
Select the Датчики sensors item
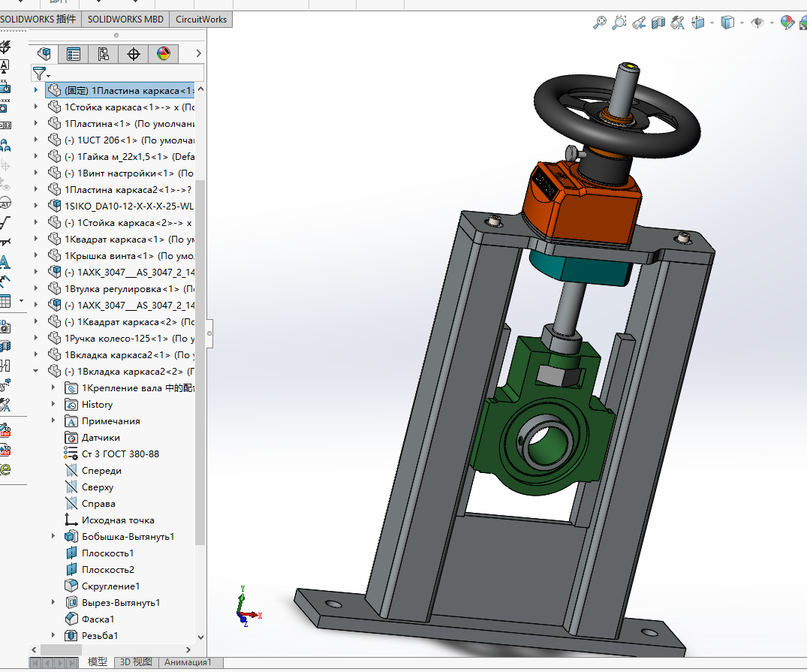pyautogui.click(x=92, y=438)
